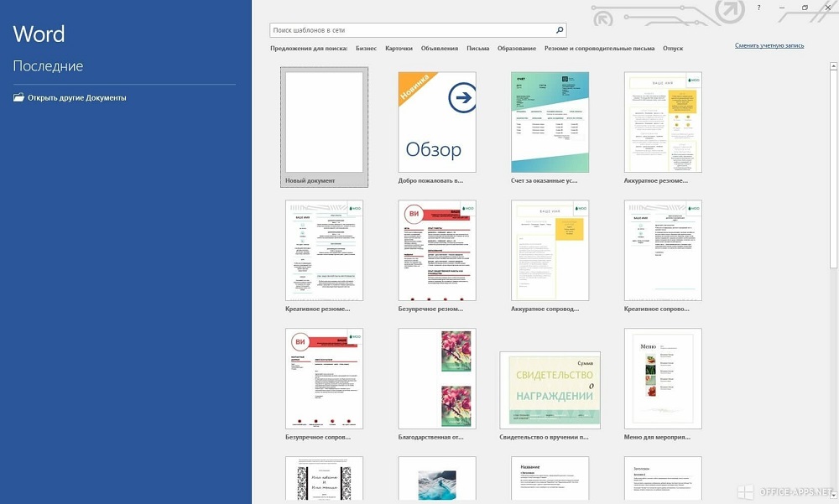Click the Благодарственная от... caption

(430, 438)
